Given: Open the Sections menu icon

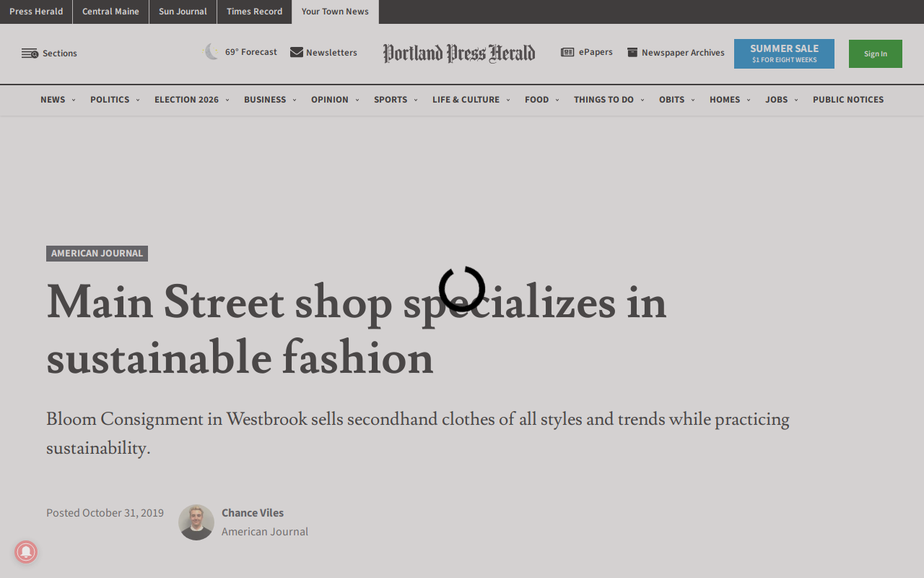Looking at the screenshot, I should 30,53.
